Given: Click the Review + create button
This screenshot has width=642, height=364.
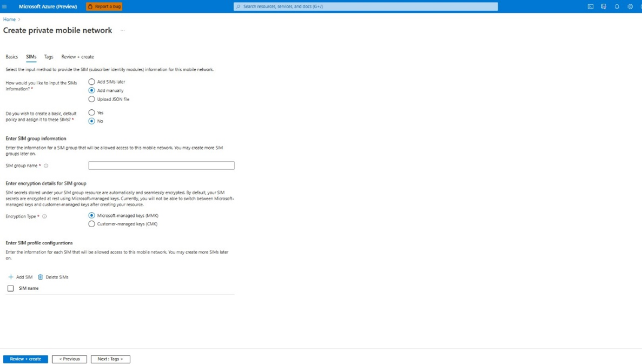Looking at the screenshot, I should tap(25, 359).
